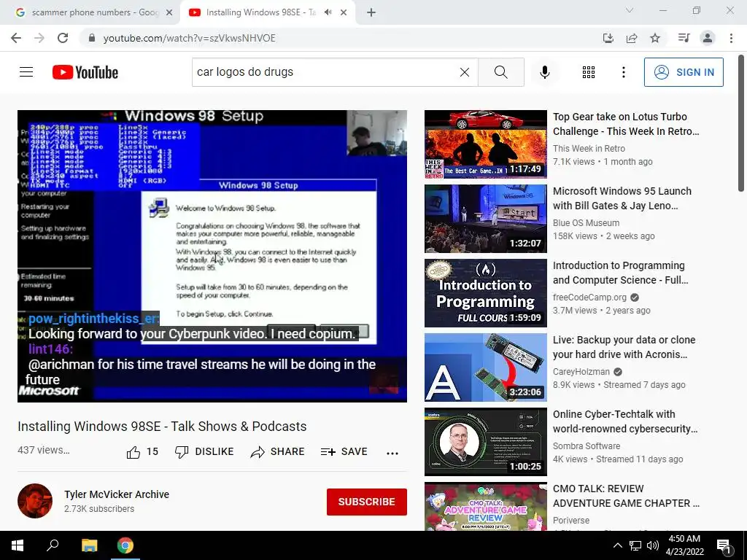The height and width of the screenshot is (560, 747).
Task: Show hidden tray icons chevron
Action: [617, 545]
